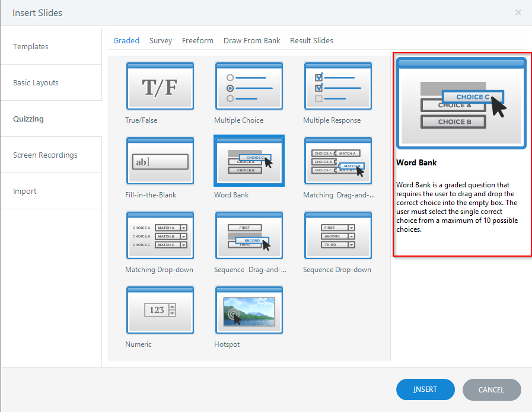Select the Sequence Drop-down question type
The width and height of the screenshot is (532, 412).
tap(337, 235)
